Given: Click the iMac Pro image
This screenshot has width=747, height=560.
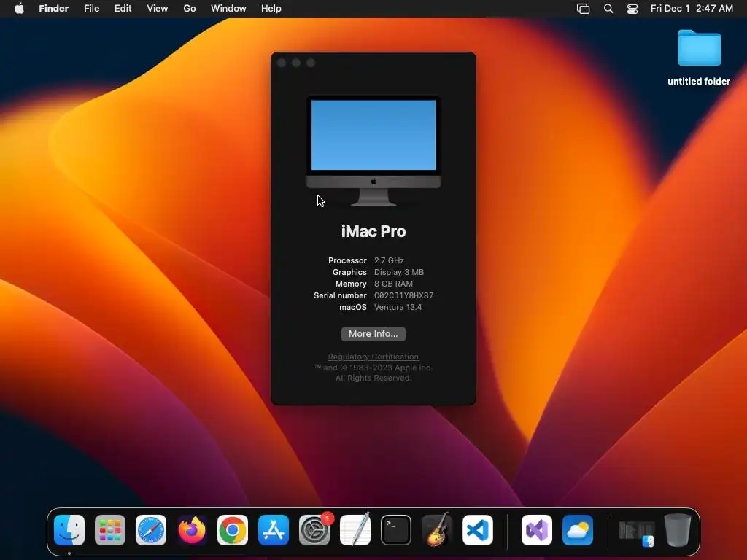Looking at the screenshot, I should coord(373,151).
